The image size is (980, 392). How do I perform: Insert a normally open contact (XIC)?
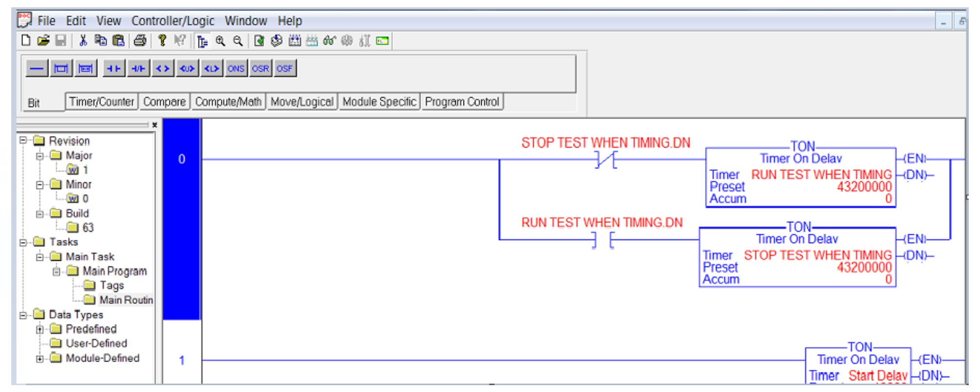point(114,69)
